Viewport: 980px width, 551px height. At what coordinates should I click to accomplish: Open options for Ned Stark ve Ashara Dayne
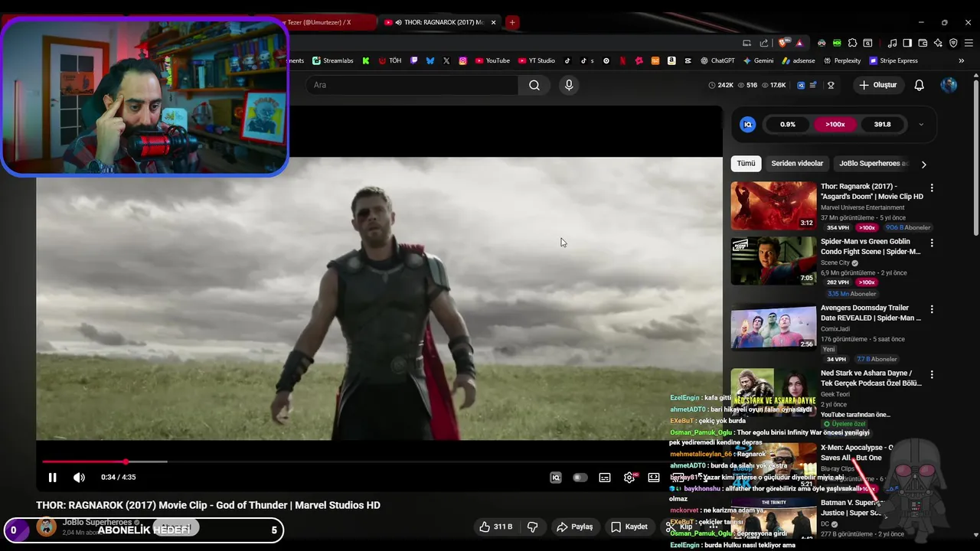932,374
